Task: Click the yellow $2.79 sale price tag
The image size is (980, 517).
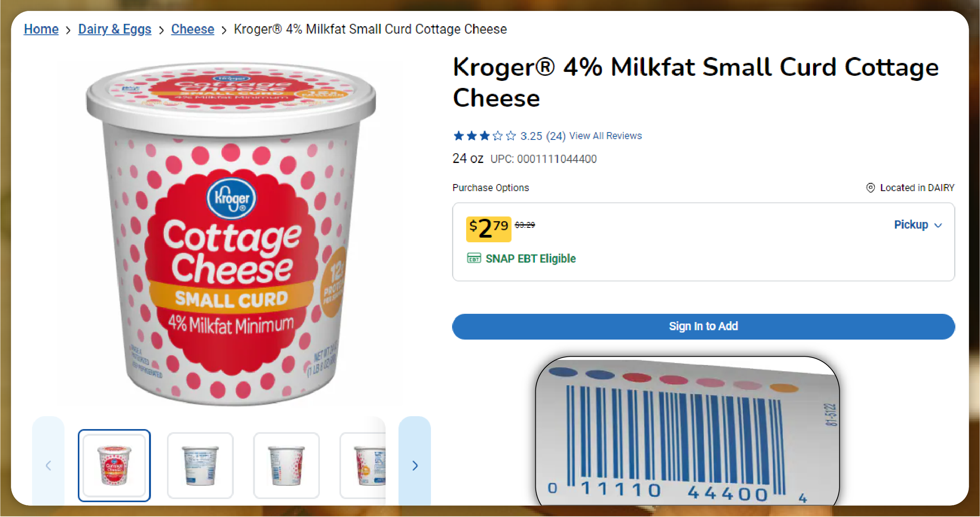Action: (488, 229)
